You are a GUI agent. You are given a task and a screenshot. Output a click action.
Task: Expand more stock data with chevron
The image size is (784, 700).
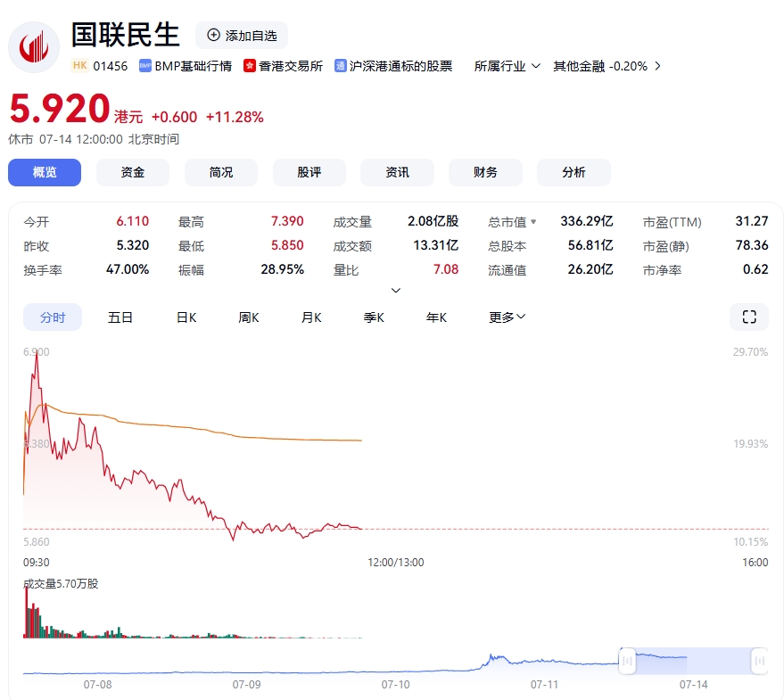tap(396, 290)
